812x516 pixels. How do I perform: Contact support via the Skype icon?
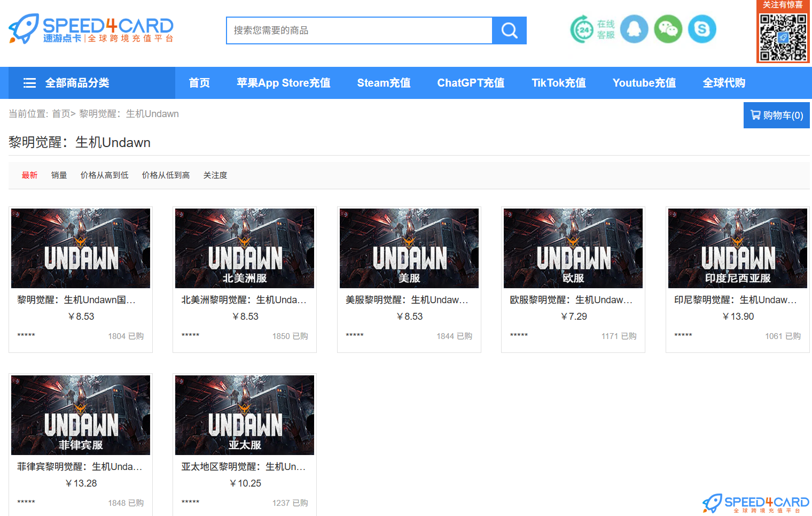702,29
